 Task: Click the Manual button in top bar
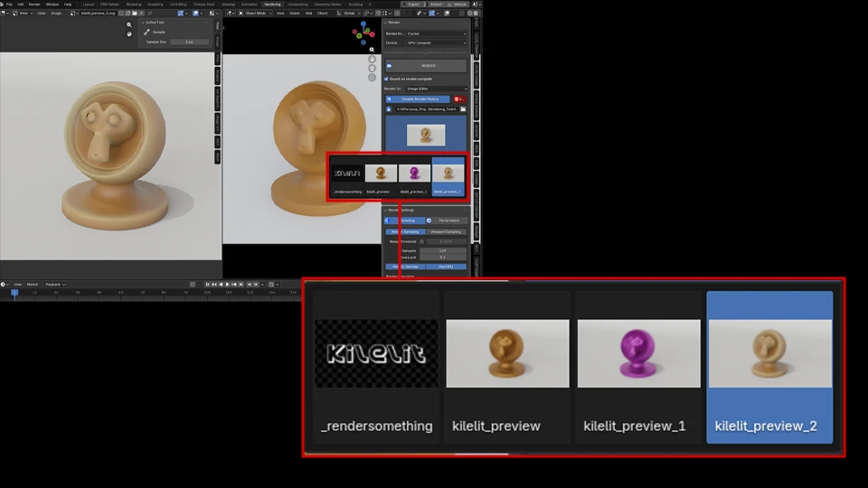(x=458, y=4)
